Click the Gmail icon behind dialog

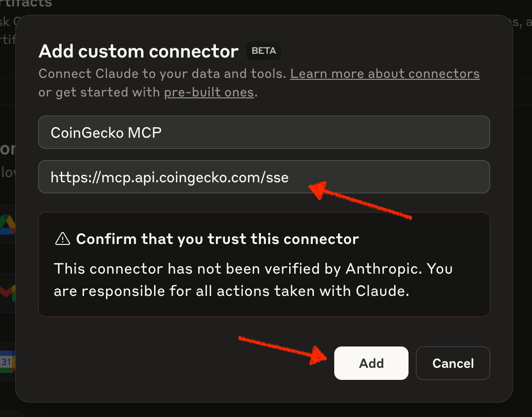[7, 293]
